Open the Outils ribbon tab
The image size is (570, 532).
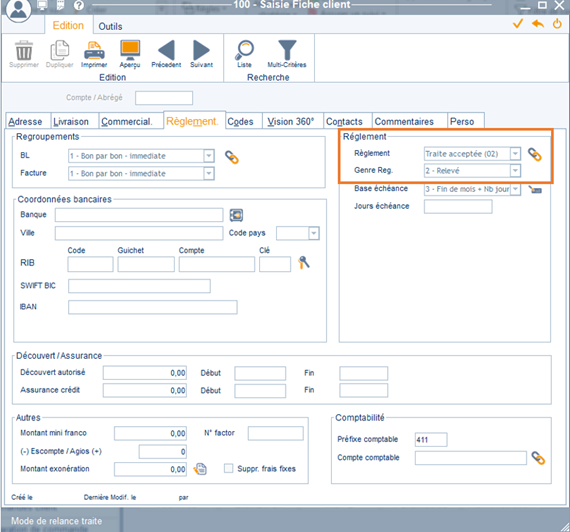point(111,27)
